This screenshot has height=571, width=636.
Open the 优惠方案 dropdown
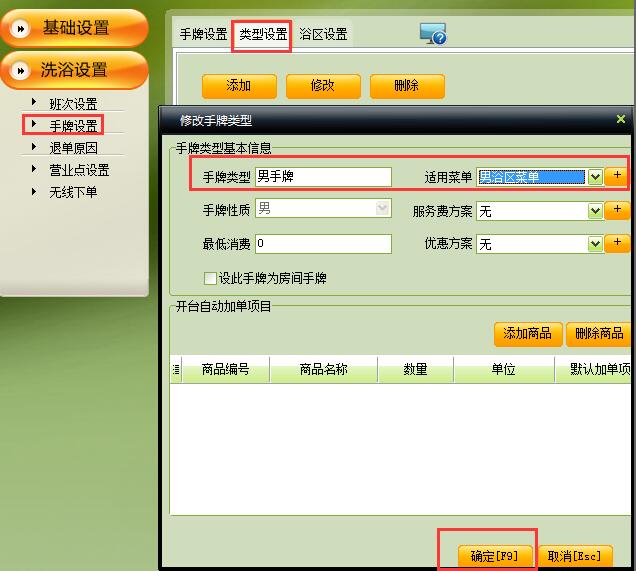595,244
